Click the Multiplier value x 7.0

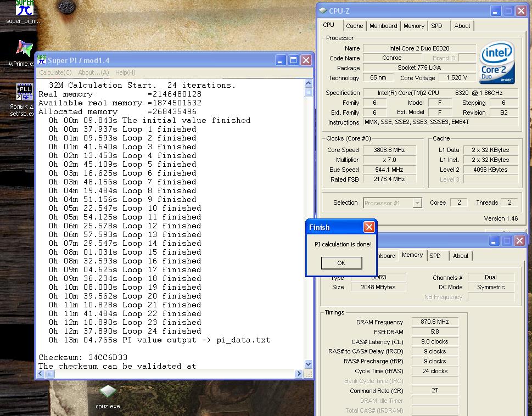click(x=389, y=159)
